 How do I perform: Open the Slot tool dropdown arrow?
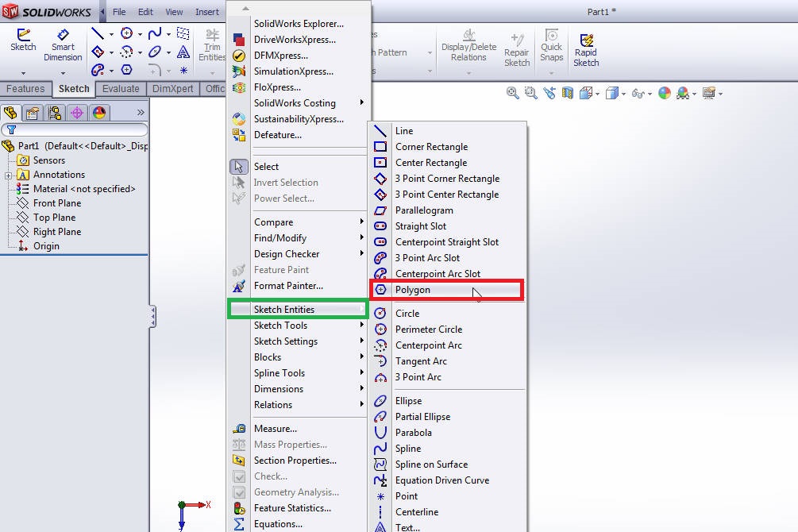(x=111, y=71)
